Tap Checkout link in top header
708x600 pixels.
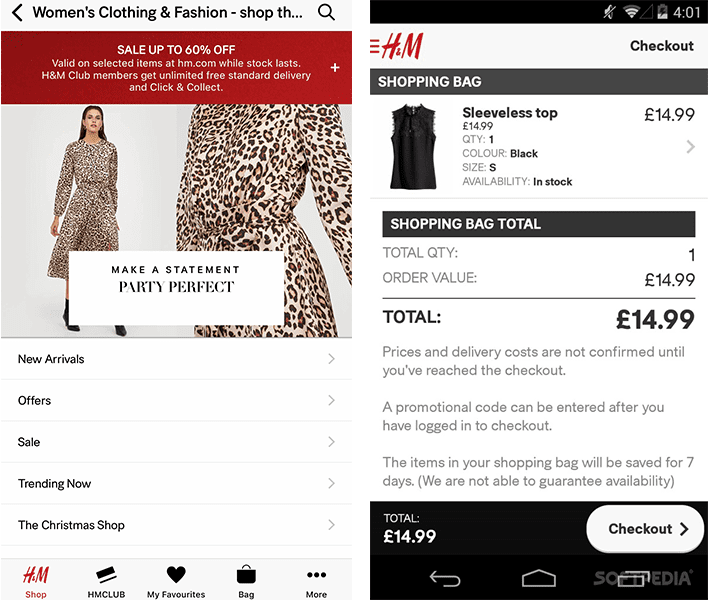pyautogui.click(x=661, y=46)
